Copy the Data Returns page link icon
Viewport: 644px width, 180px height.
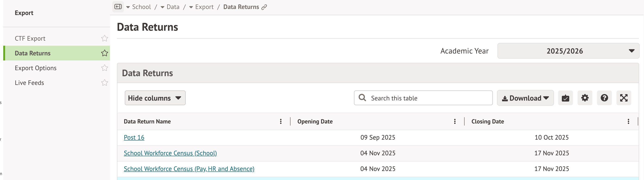[264, 7]
